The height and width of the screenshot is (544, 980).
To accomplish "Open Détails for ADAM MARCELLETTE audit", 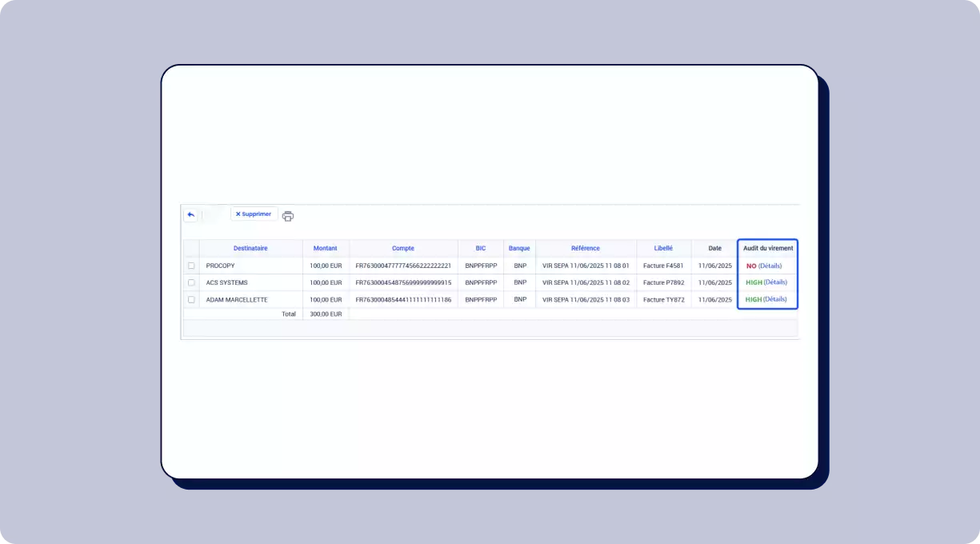I will 775,299.
